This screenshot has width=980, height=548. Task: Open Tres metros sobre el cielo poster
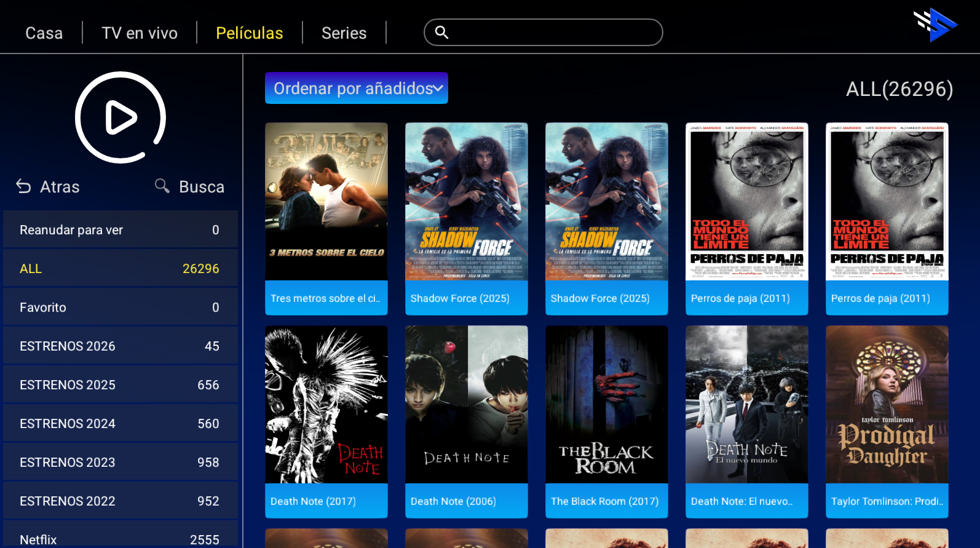pos(326,202)
